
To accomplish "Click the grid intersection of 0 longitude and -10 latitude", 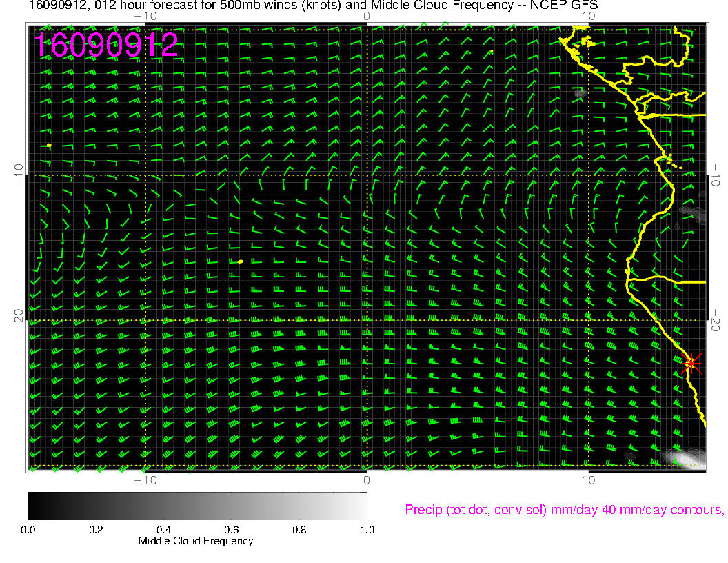I will coord(367,175).
